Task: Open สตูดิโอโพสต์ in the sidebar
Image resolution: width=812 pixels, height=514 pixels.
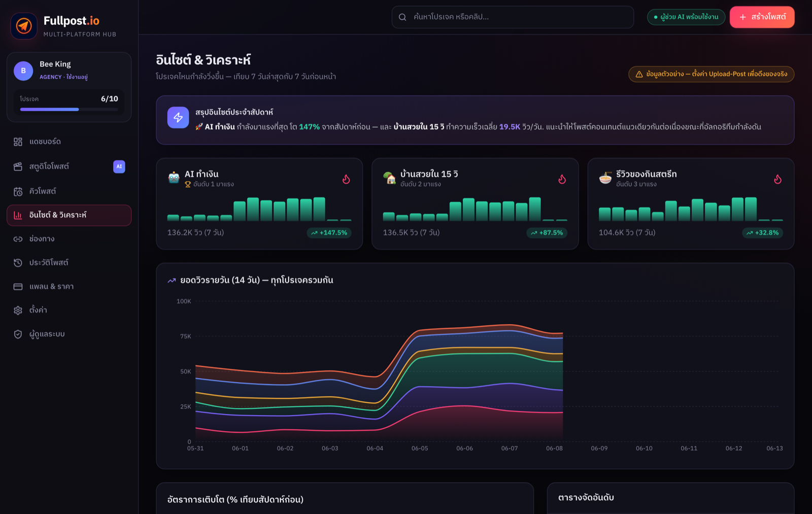Action: tap(69, 166)
